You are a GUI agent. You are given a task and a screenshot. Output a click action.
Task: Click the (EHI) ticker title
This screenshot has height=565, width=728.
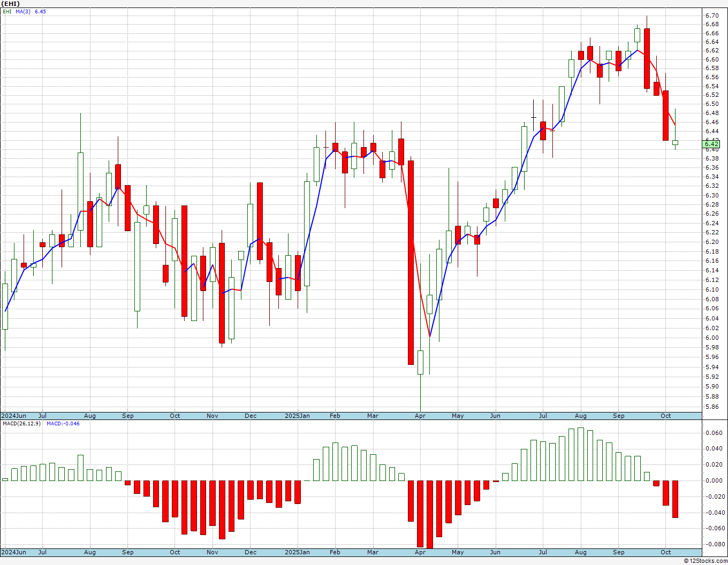coord(10,4)
